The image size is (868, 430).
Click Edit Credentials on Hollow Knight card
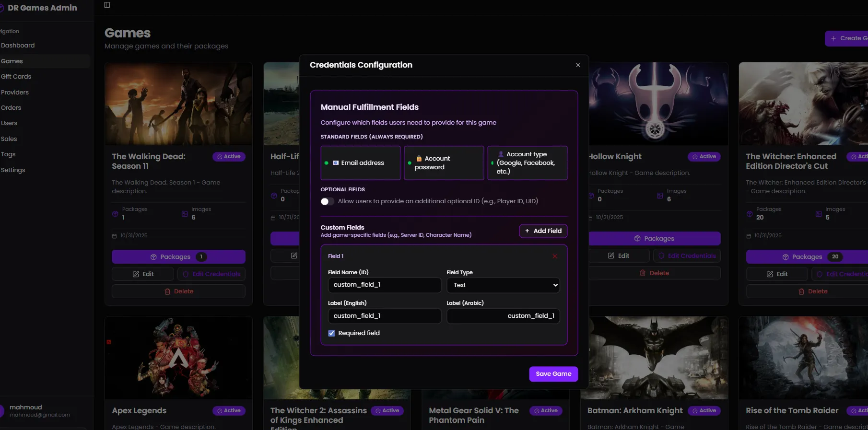point(687,256)
